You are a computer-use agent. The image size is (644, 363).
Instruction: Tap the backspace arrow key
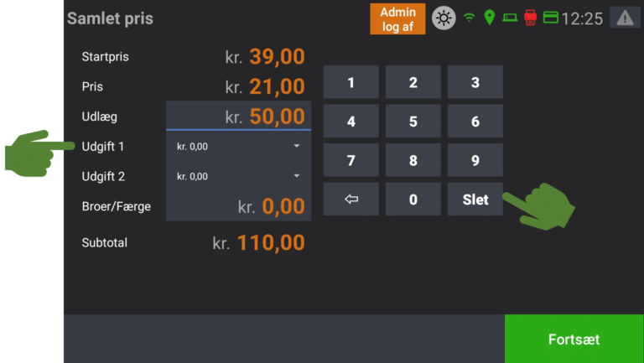tap(351, 200)
